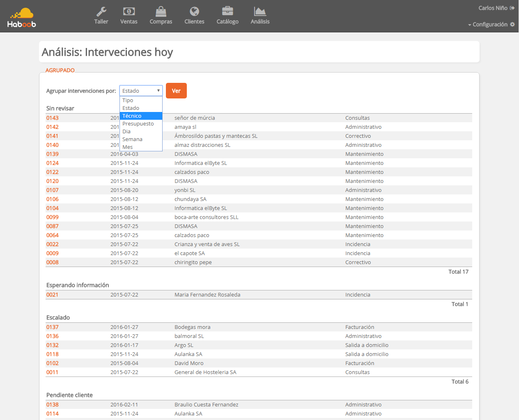Viewport: 519px width, 420px height.
Task: Click Crianza y venta de aves SL
Action: 207,244
